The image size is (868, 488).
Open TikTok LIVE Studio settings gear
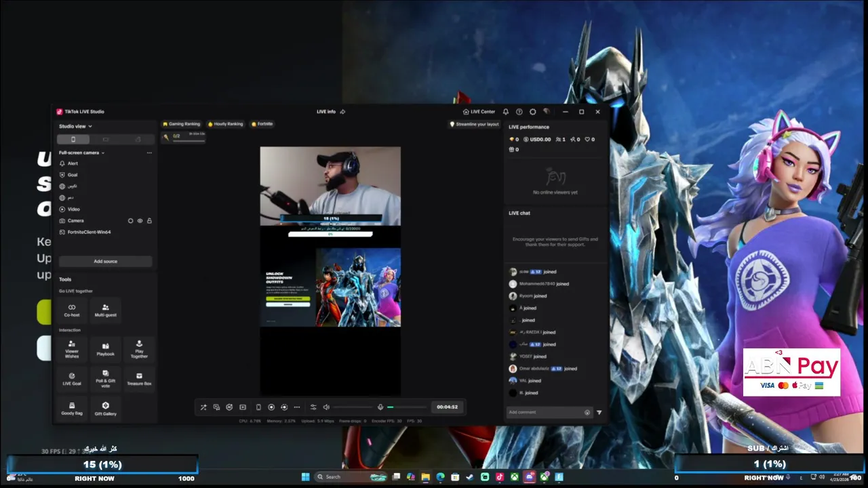point(532,112)
